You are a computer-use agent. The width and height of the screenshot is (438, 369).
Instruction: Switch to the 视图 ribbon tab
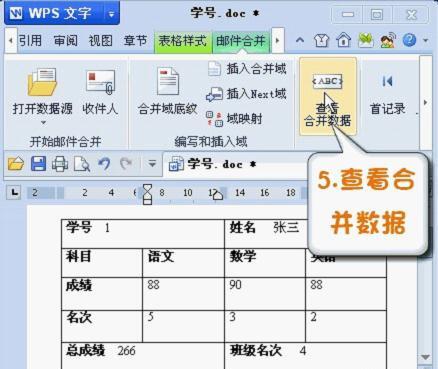tap(101, 41)
